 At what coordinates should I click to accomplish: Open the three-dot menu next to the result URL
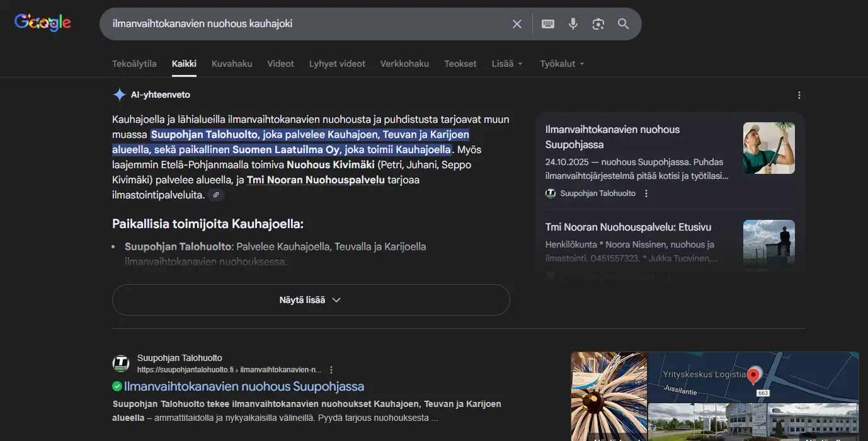click(x=331, y=369)
